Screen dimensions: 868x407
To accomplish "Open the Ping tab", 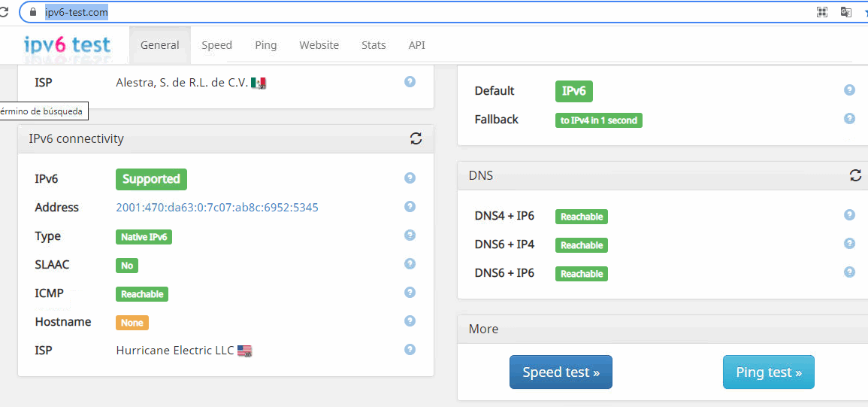I will 265,45.
